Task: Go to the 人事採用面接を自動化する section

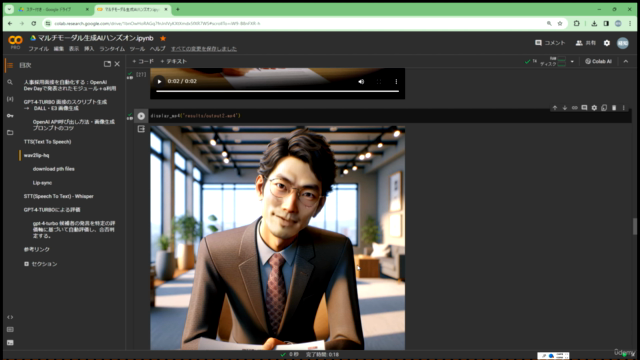Action: [70, 85]
